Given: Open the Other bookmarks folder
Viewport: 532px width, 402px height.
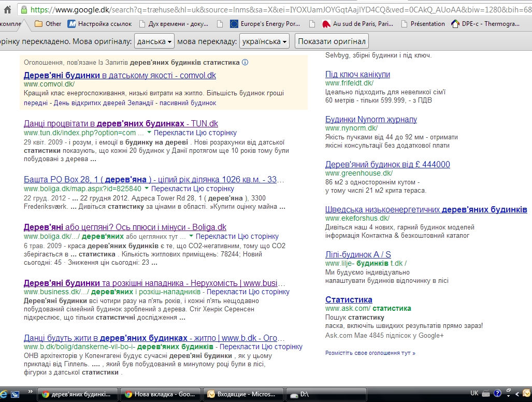Looking at the screenshot, I should coord(48,24).
